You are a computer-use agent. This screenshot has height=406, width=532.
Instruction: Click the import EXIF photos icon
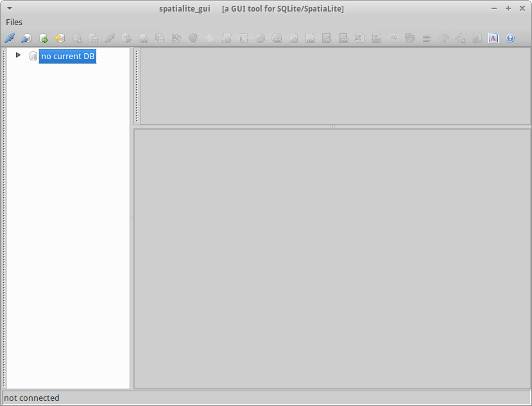410,38
